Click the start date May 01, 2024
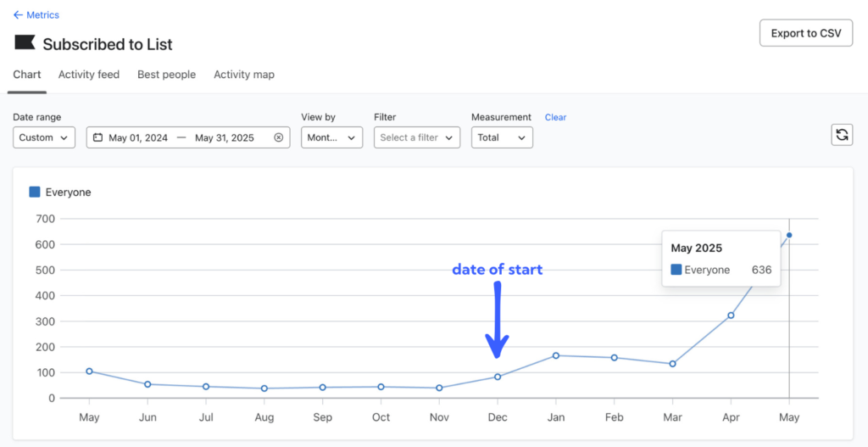Screen dimensions: 868x447 point(138,137)
